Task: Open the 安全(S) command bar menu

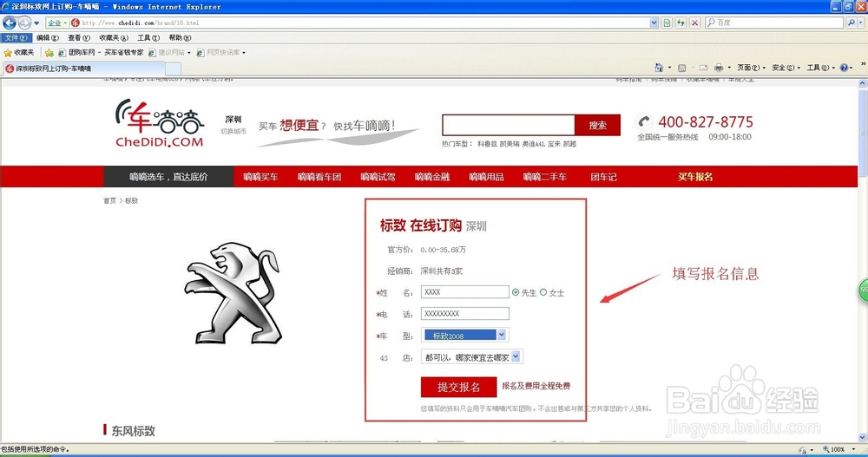Action: [786, 68]
